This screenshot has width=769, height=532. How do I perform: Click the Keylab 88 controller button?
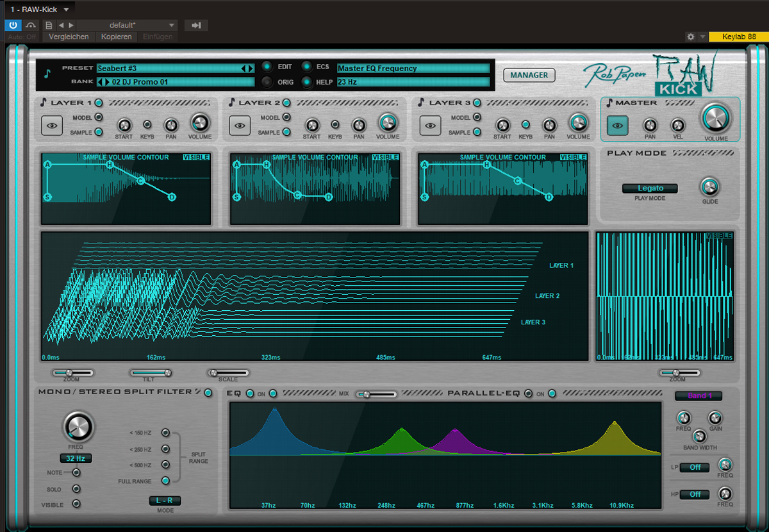(738, 37)
